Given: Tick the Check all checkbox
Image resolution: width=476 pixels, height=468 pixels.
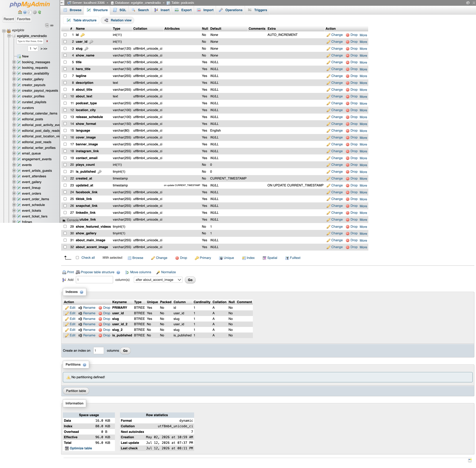Looking at the screenshot, I should [x=78, y=258].
